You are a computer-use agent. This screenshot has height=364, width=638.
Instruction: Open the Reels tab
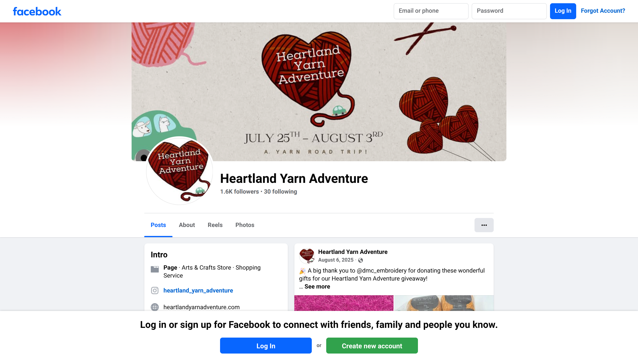[x=215, y=225]
